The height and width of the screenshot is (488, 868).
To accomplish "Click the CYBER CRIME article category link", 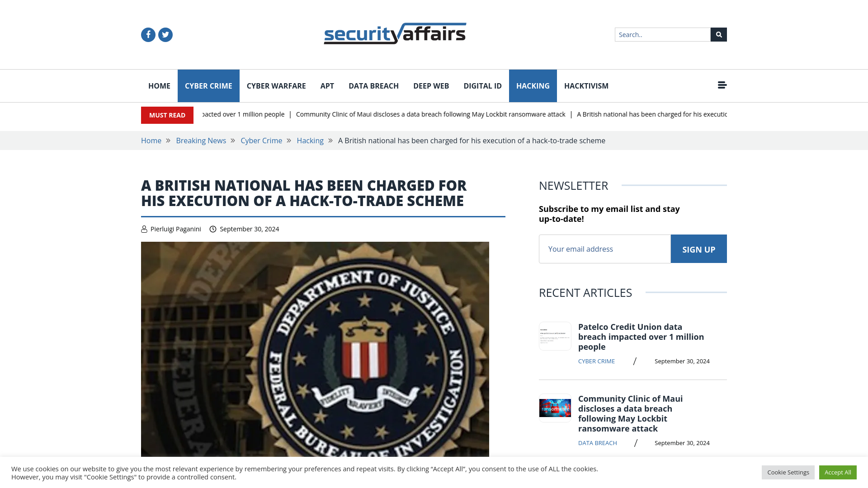I will click(x=597, y=361).
